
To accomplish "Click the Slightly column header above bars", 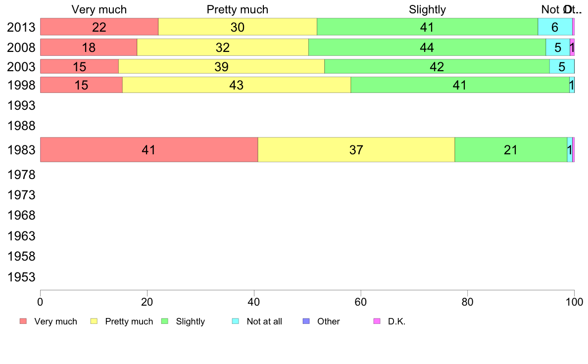I will click(428, 9).
